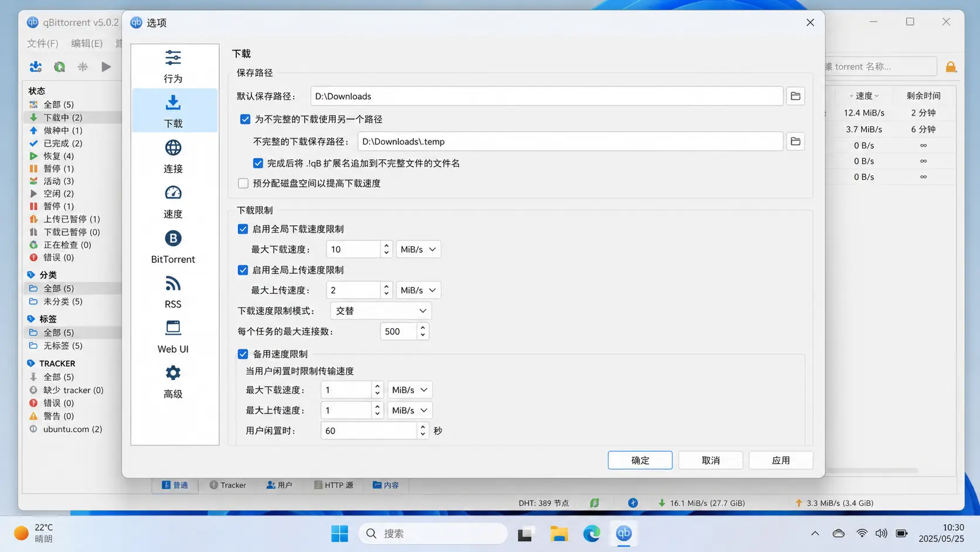This screenshot has width=980, height=552.
Task: Close the 选项 dialog
Action: [810, 22]
